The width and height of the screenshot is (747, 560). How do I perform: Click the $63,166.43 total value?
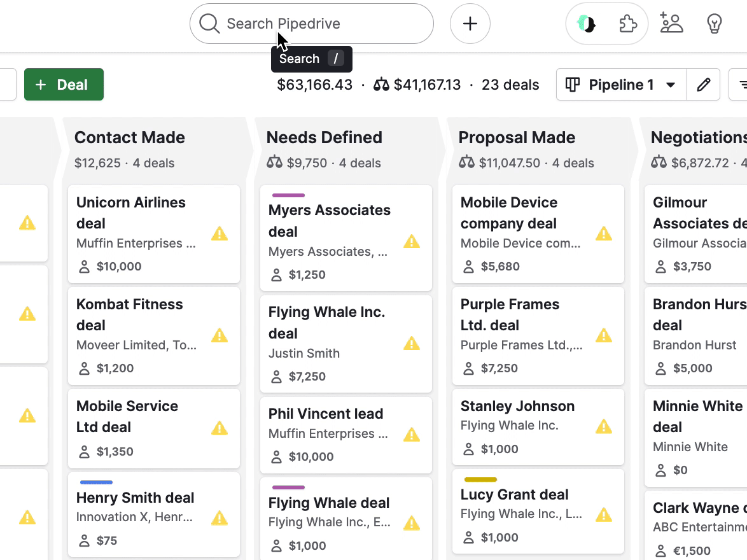pyautogui.click(x=315, y=85)
